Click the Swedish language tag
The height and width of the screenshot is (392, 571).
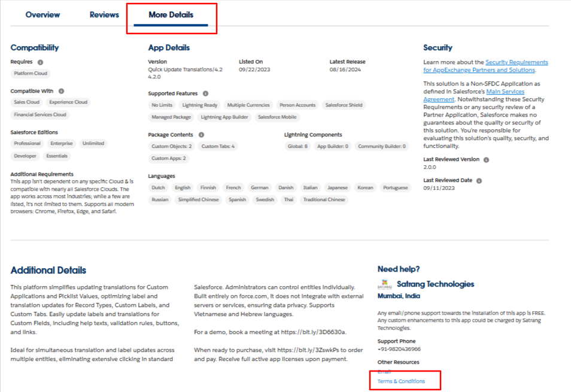(265, 200)
